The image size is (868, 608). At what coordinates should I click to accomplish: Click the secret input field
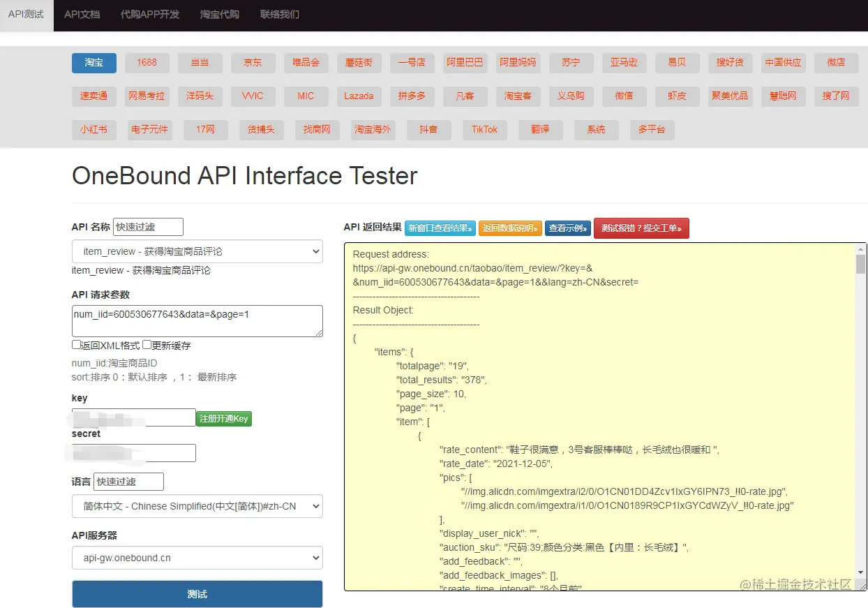pos(134,453)
